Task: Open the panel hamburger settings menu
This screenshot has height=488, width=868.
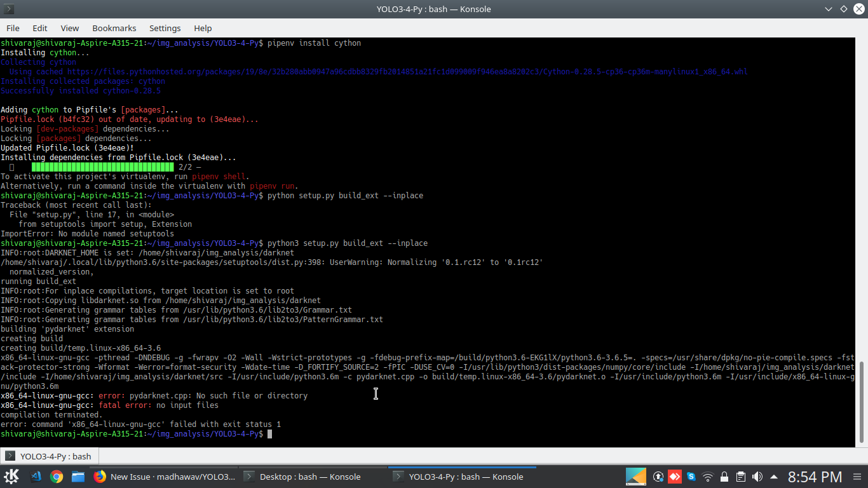Action: [x=856, y=477]
